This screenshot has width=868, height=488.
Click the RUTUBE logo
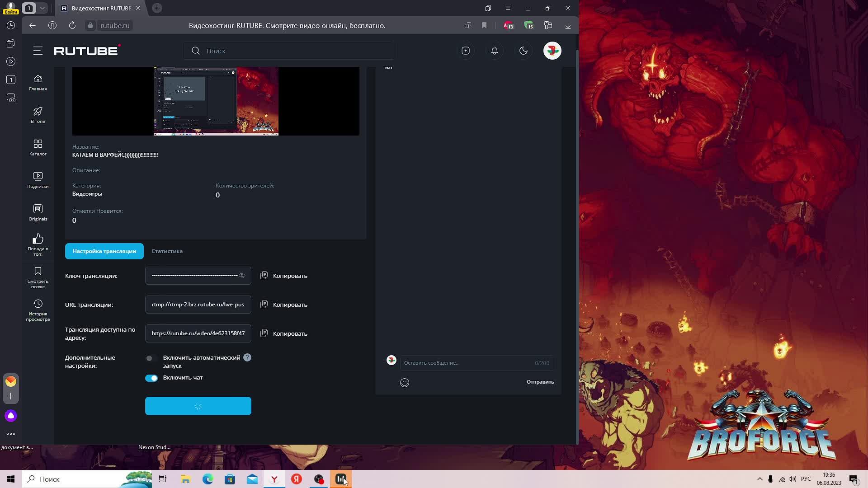pos(87,50)
